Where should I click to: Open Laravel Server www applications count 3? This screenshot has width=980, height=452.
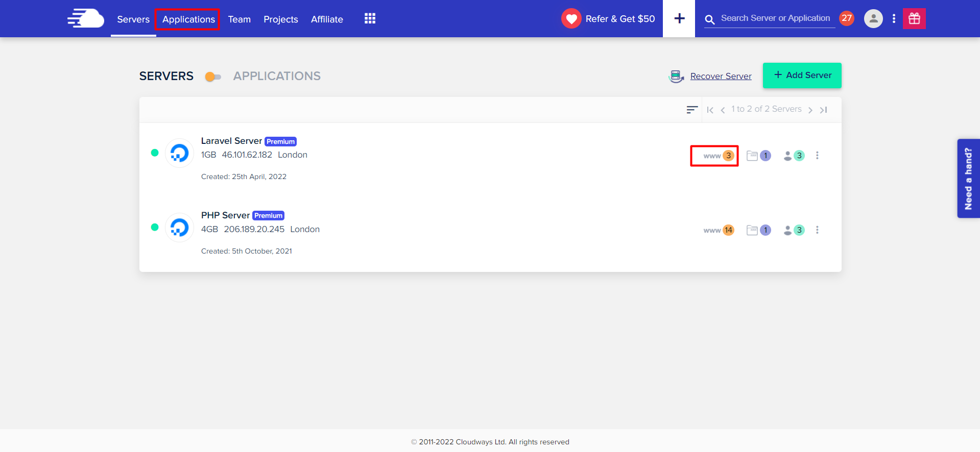[719, 156]
